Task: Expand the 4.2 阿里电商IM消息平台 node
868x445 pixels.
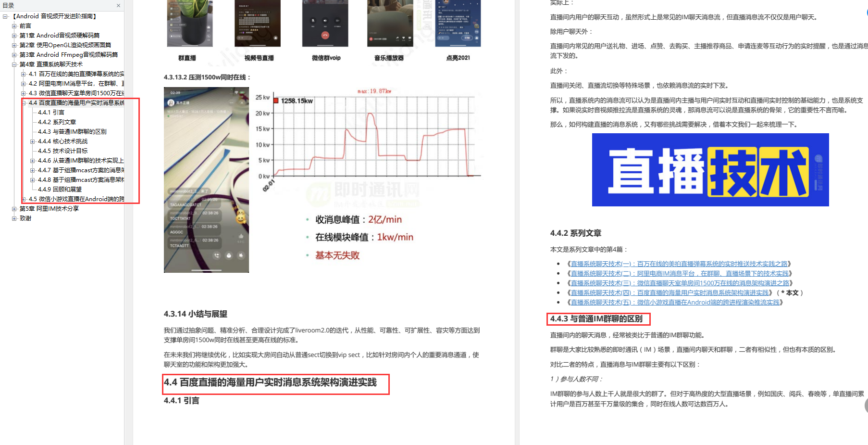Action: [x=24, y=84]
